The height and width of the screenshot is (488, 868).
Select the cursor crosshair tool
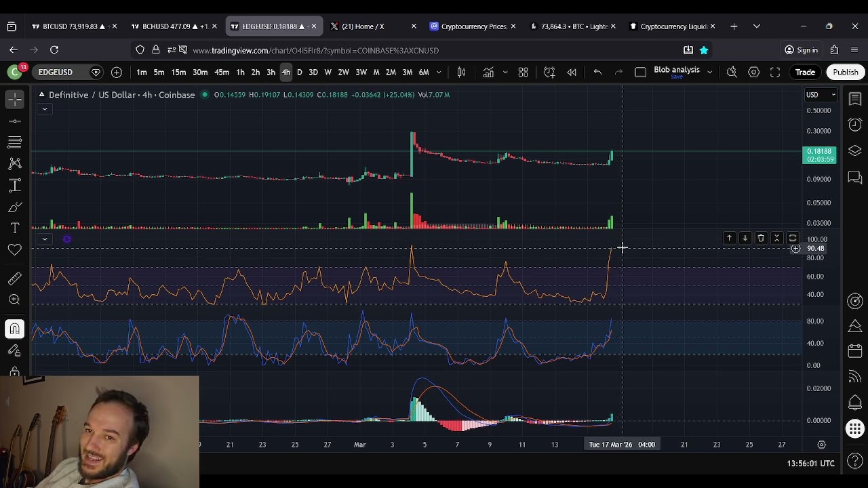(14, 100)
